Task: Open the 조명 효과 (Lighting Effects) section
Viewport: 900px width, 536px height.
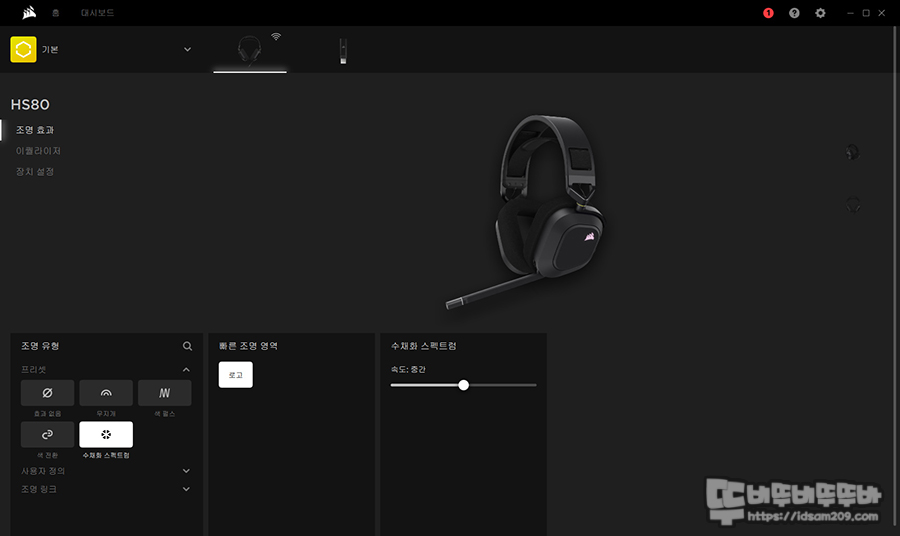Action: pos(34,130)
